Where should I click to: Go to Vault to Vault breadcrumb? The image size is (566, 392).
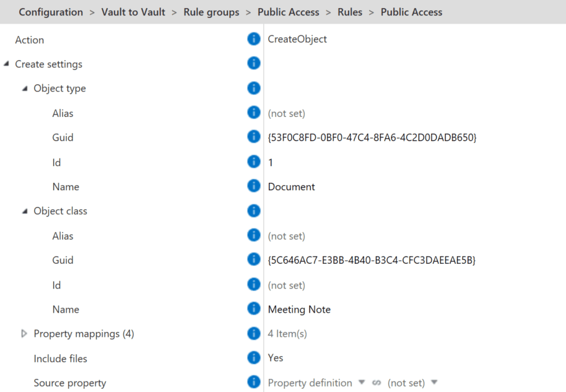click(x=133, y=12)
